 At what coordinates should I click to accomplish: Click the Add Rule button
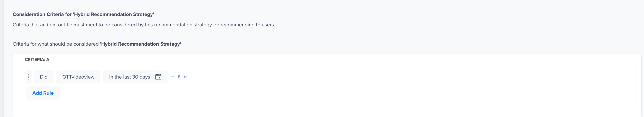point(43,93)
